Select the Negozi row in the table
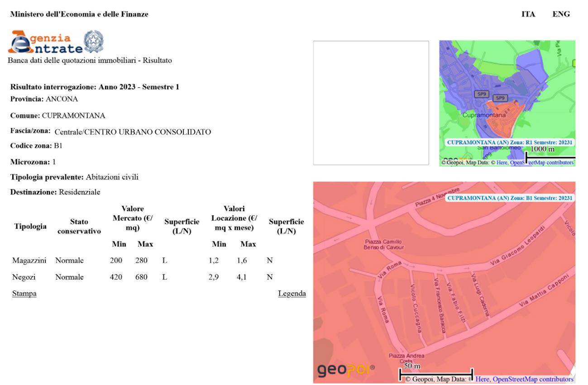 (24, 277)
